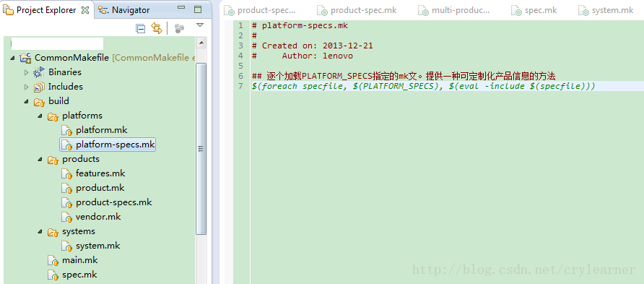Click the platform-specs.mk file icon in tree

point(66,145)
